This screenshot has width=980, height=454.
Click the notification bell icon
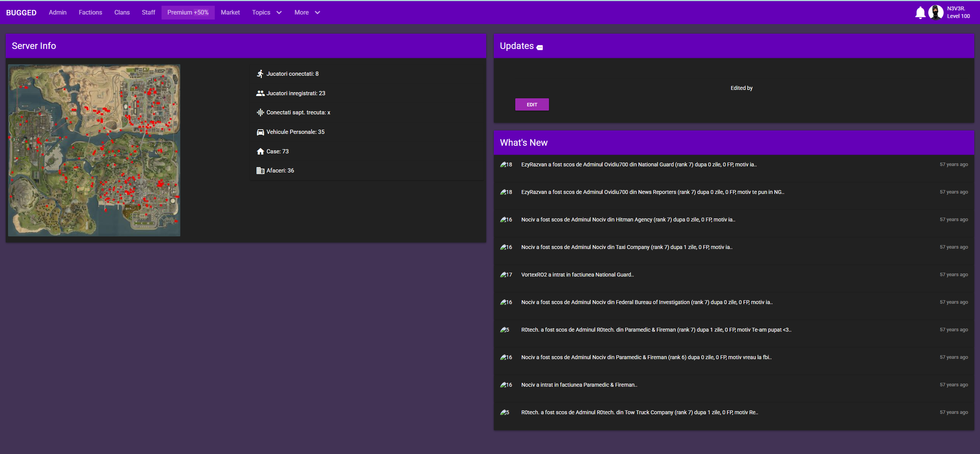coord(920,13)
